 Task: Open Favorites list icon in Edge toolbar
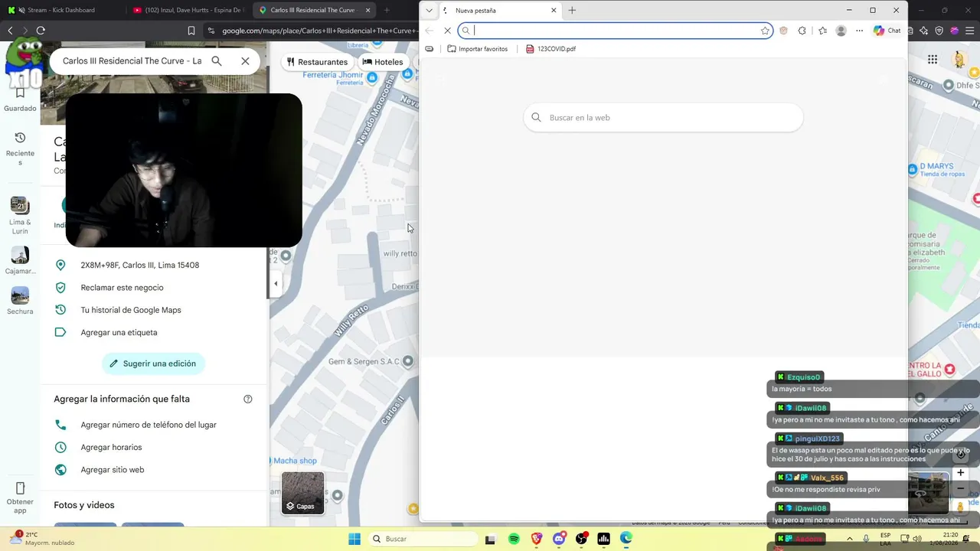(822, 31)
